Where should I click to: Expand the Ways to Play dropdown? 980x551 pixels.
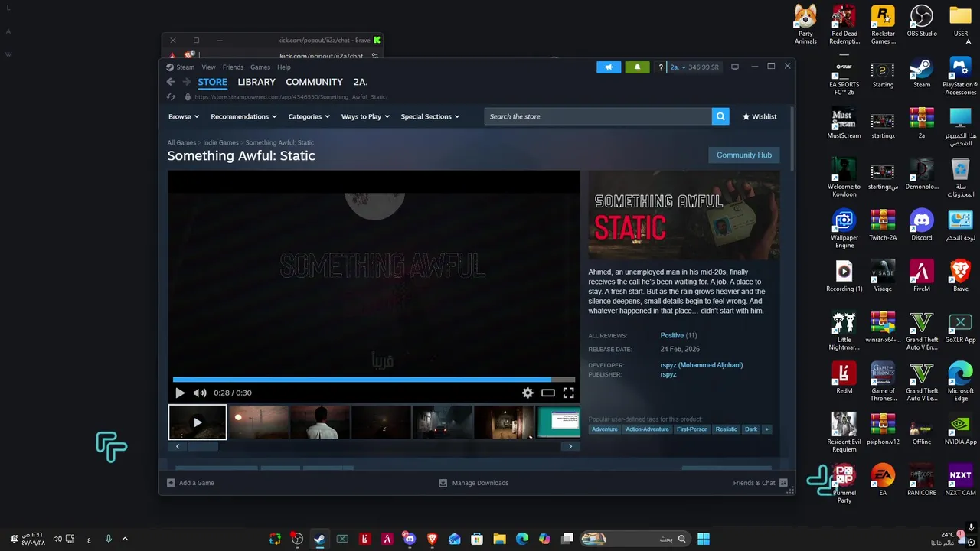366,116
